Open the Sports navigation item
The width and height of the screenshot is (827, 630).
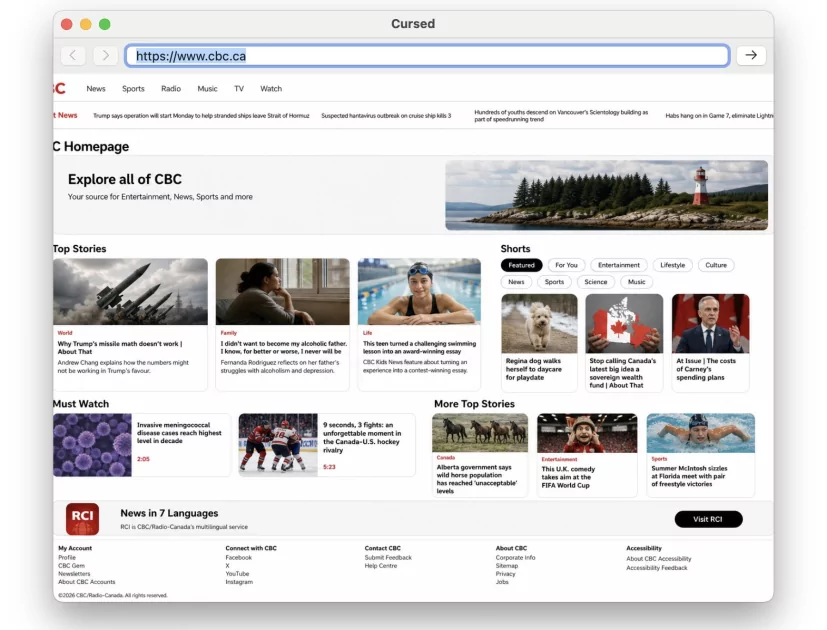coord(133,89)
